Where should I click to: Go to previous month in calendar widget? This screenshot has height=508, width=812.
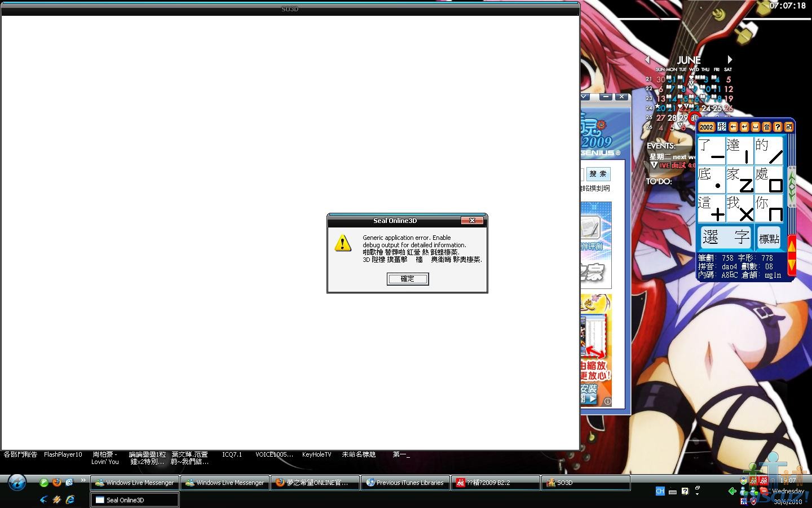(x=647, y=59)
